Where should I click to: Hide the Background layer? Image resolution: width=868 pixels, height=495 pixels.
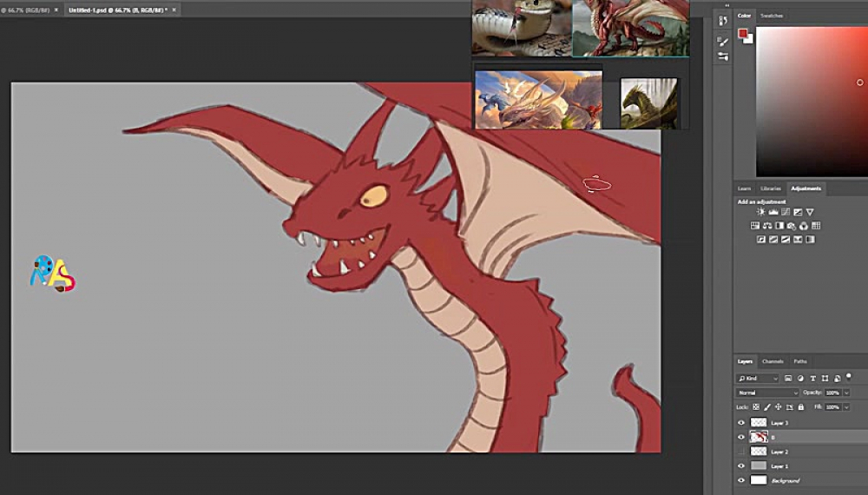(741, 480)
